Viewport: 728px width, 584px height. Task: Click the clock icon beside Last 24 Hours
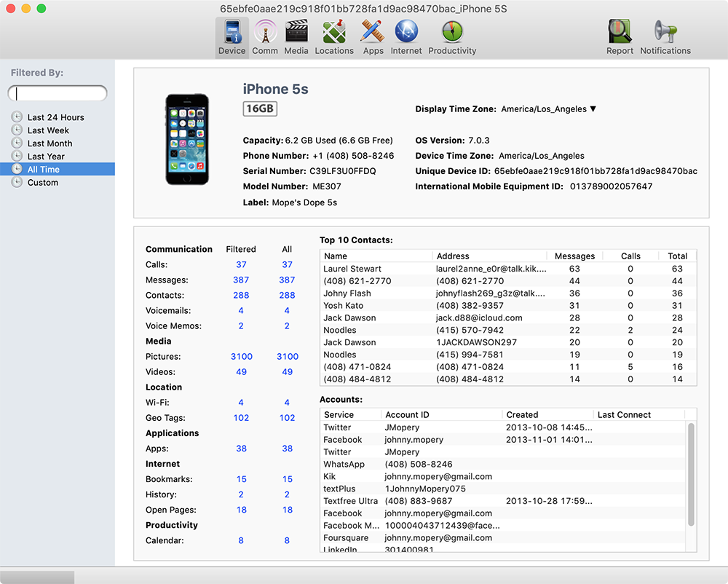[x=17, y=117]
